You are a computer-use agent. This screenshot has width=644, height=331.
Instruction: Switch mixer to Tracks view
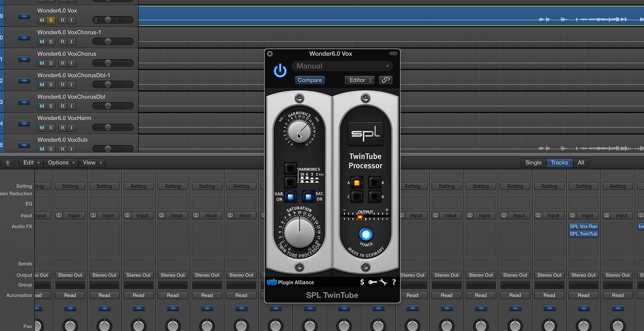coord(559,163)
